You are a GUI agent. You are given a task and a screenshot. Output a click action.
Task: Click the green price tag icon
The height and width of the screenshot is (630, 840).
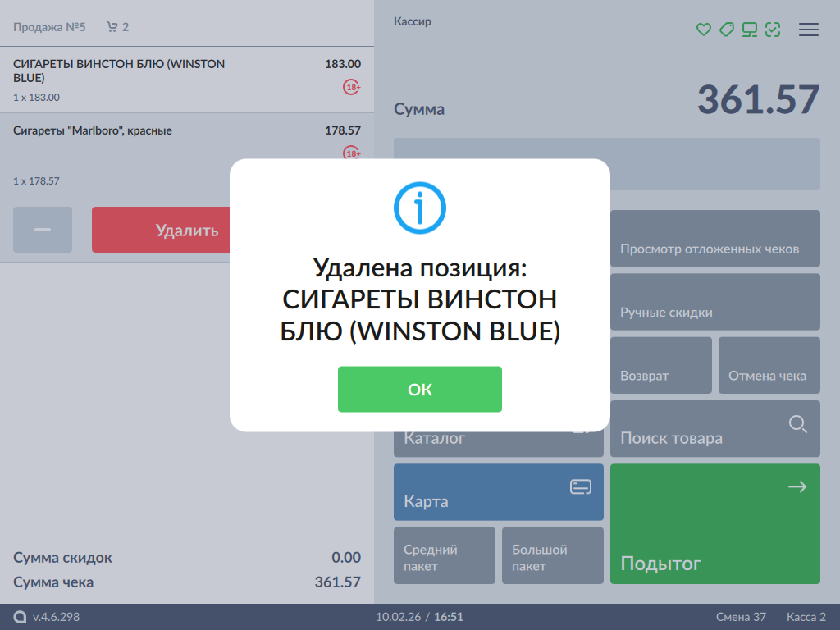[x=726, y=30]
